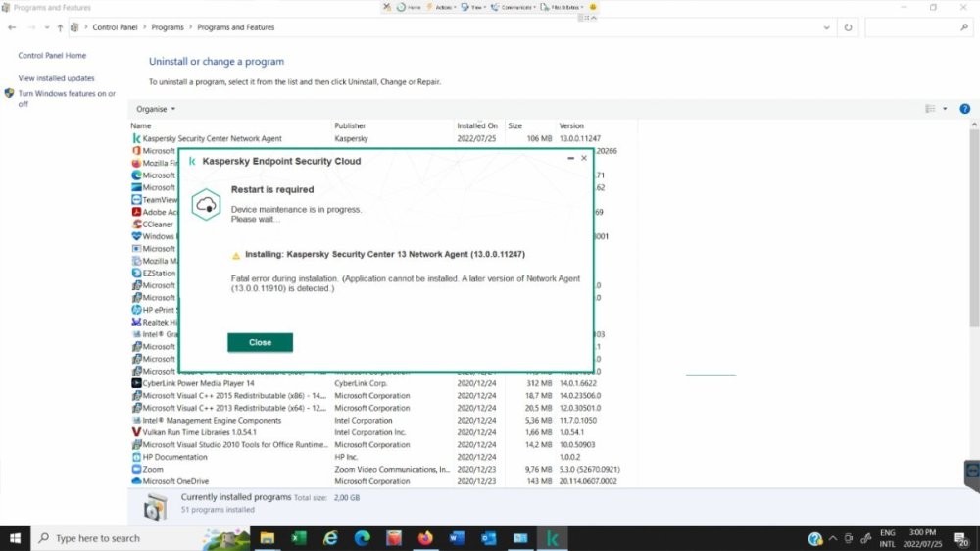Click the Kaspersky icon on the taskbar
The height and width of the screenshot is (551, 980).
pyautogui.click(x=553, y=538)
